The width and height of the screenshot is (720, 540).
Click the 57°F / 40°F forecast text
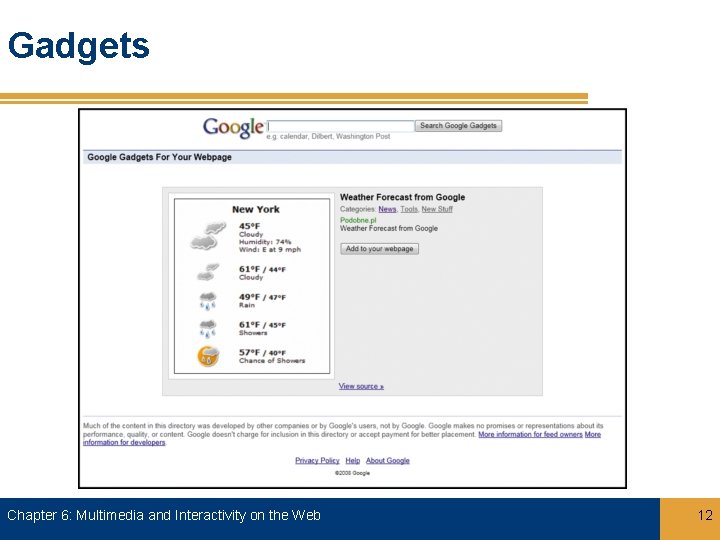click(x=262, y=352)
